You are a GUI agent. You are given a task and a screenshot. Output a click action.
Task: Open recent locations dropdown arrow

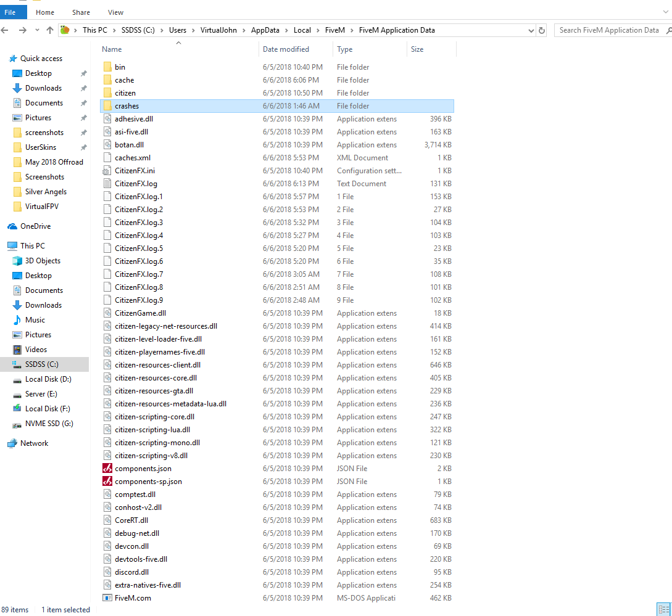pyautogui.click(x=37, y=30)
